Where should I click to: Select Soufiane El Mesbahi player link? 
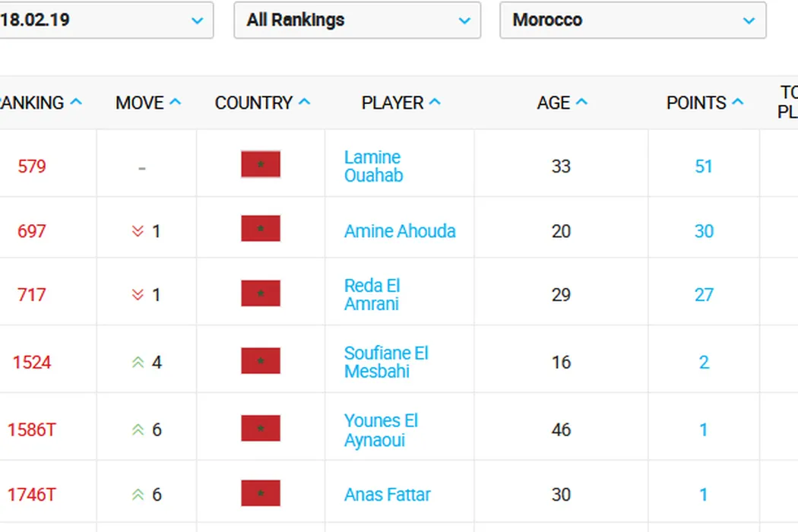pyautogui.click(x=386, y=363)
